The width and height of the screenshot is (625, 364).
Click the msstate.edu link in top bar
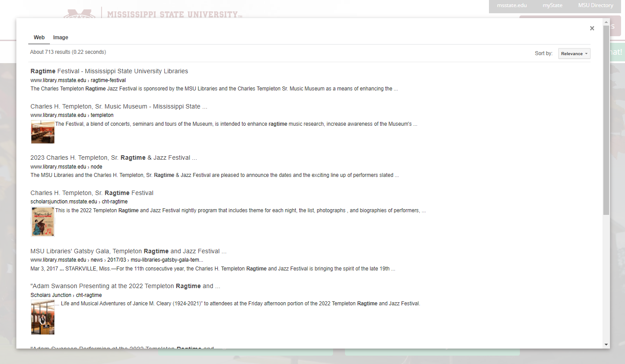point(511,5)
